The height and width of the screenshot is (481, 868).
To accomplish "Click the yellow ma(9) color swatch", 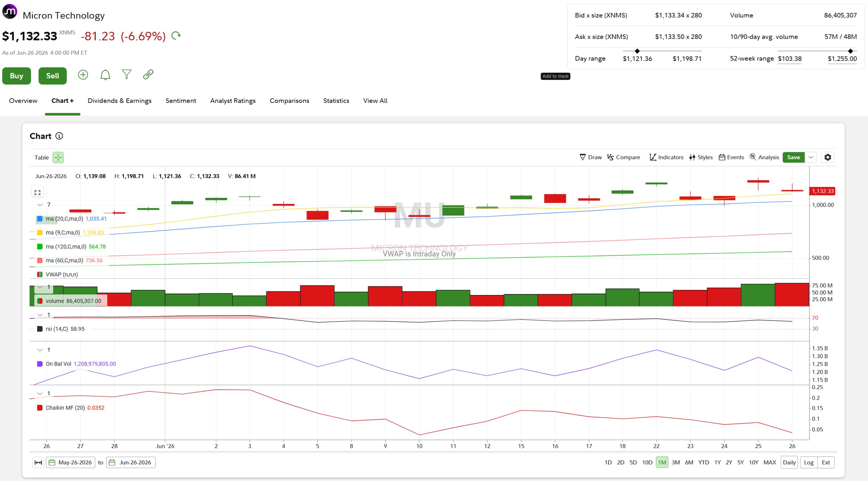I will tap(40, 233).
